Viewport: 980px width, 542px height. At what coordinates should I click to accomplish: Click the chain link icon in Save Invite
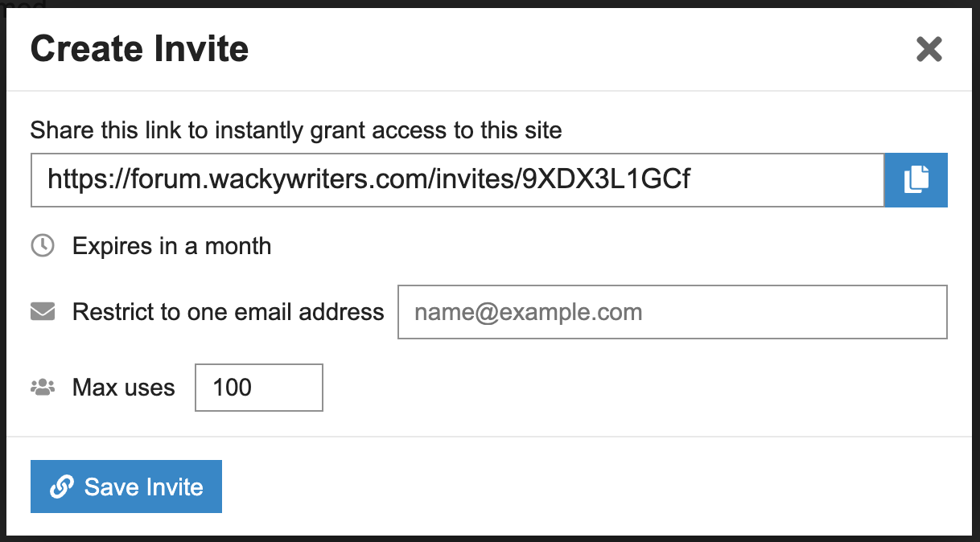click(x=62, y=487)
